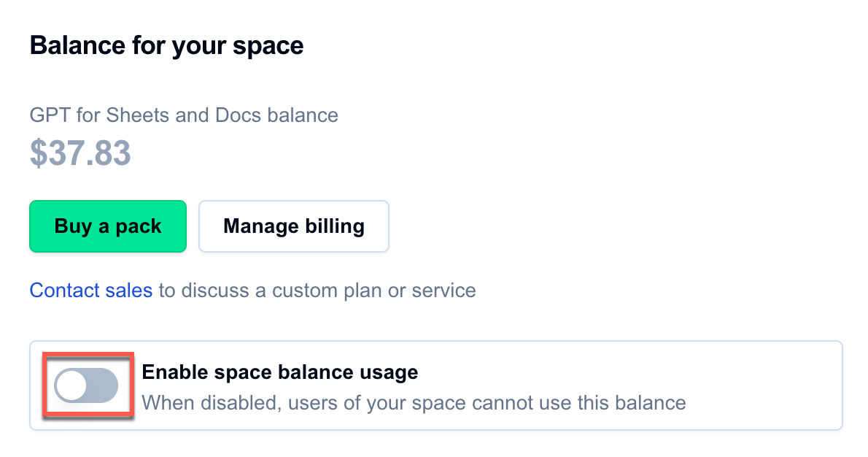The height and width of the screenshot is (457, 868).
Task: Click the 'to discuss a custom plan' text
Action: coord(317,291)
